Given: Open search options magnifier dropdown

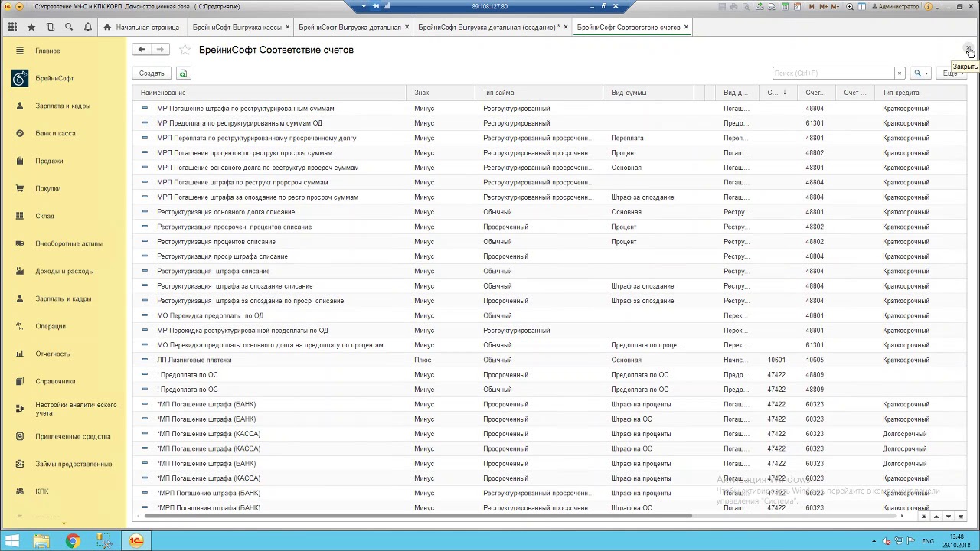Looking at the screenshot, I should (920, 73).
